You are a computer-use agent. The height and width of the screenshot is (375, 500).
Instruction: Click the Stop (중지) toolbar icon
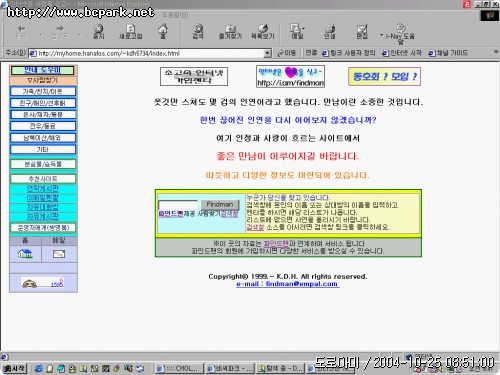click(x=98, y=32)
